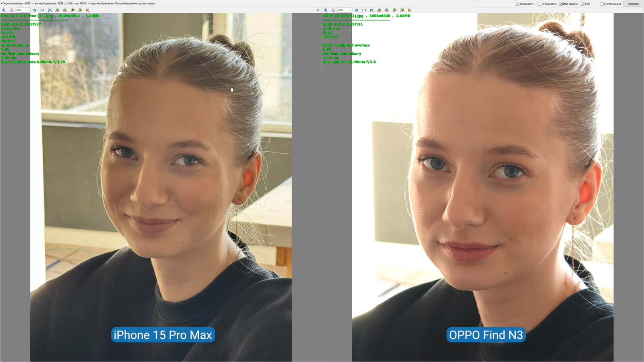This screenshot has width=644, height=362.
Task: Rotate left image counterclockwise
Action: click(57, 10)
